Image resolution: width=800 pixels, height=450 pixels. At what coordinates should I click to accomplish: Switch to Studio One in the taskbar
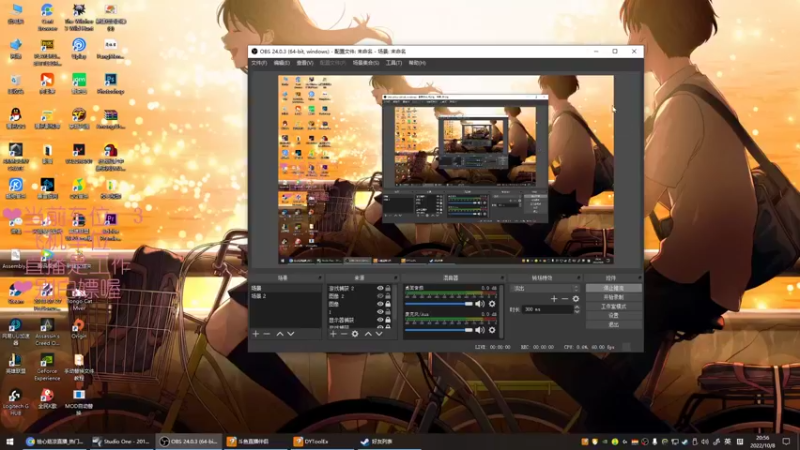click(x=122, y=441)
